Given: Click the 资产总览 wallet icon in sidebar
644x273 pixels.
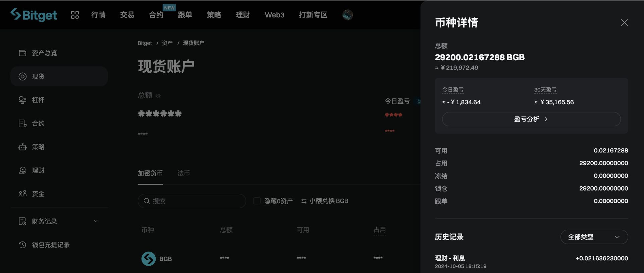Looking at the screenshot, I should 22,53.
